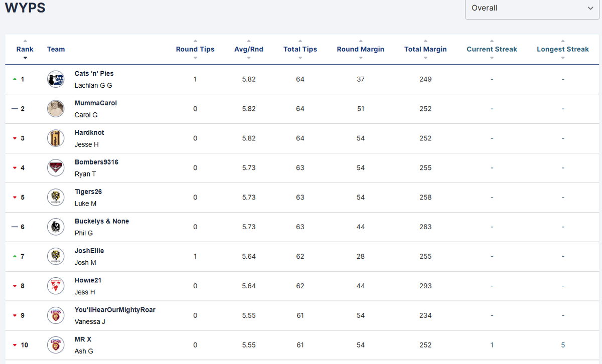The height and width of the screenshot is (364, 602).
Task: Sort by Round Tips column header
Action: pyautogui.click(x=195, y=49)
